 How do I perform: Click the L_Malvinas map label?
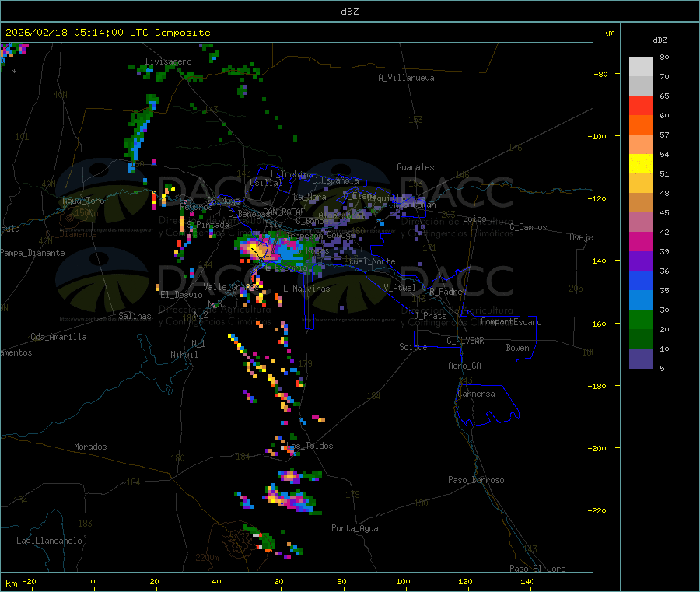(x=306, y=289)
